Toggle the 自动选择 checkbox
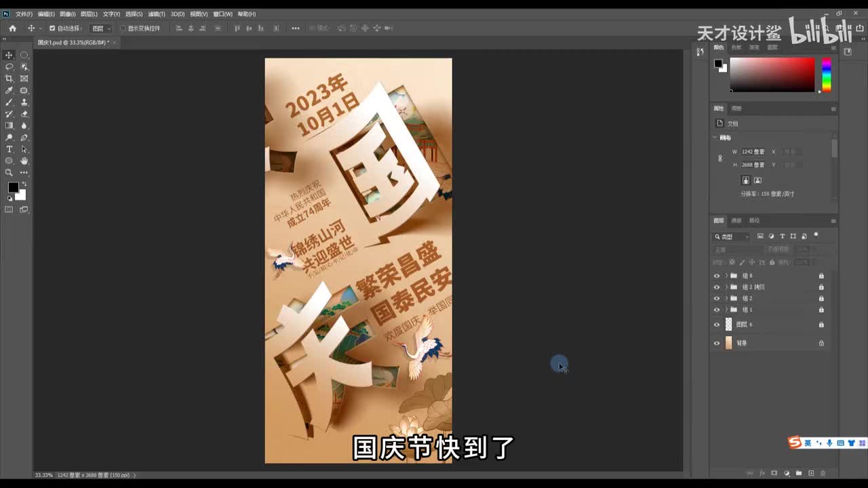The height and width of the screenshot is (488, 868). (52, 28)
